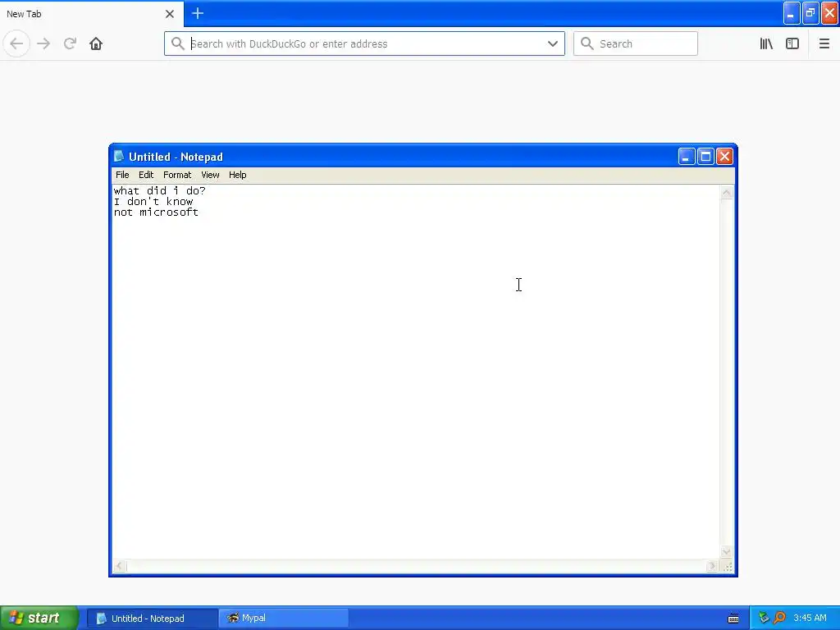
Task: Reload the page with the refresh icon
Action: click(x=70, y=43)
